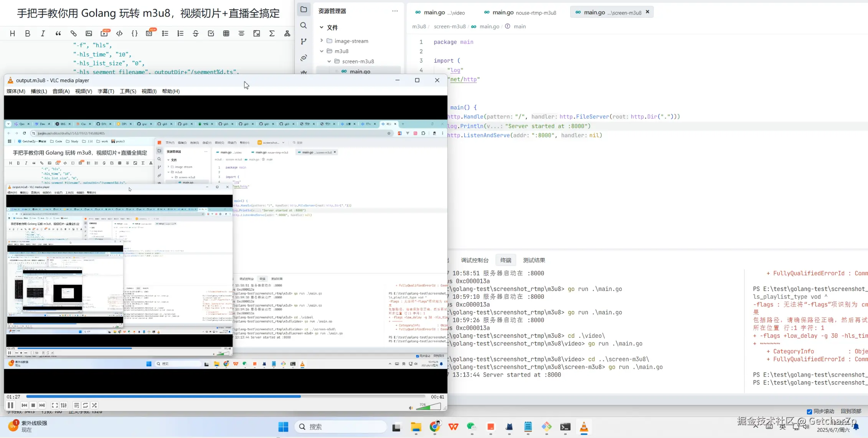Pause playback in VLC
This screenshot has width=868, height=438.
(10, 405)
